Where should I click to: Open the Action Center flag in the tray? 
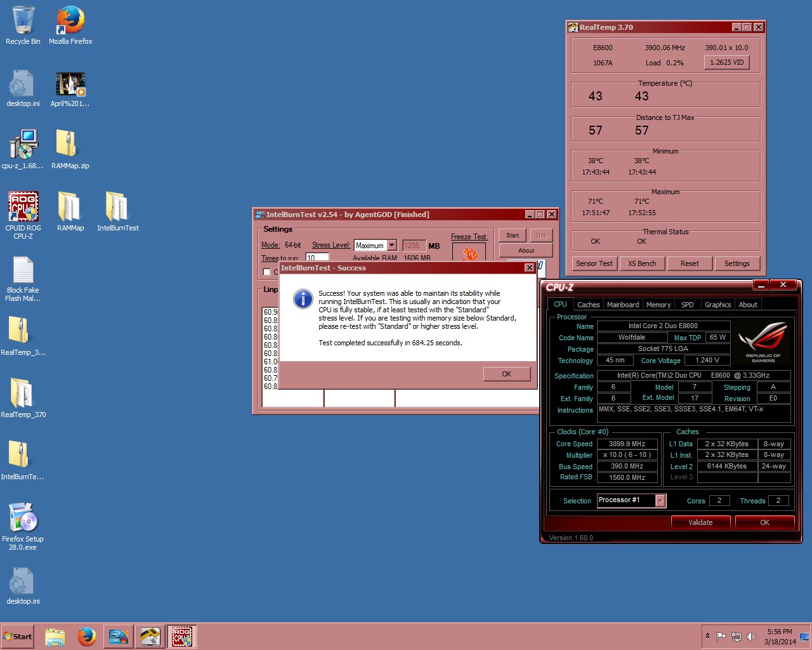coord(721,637)
